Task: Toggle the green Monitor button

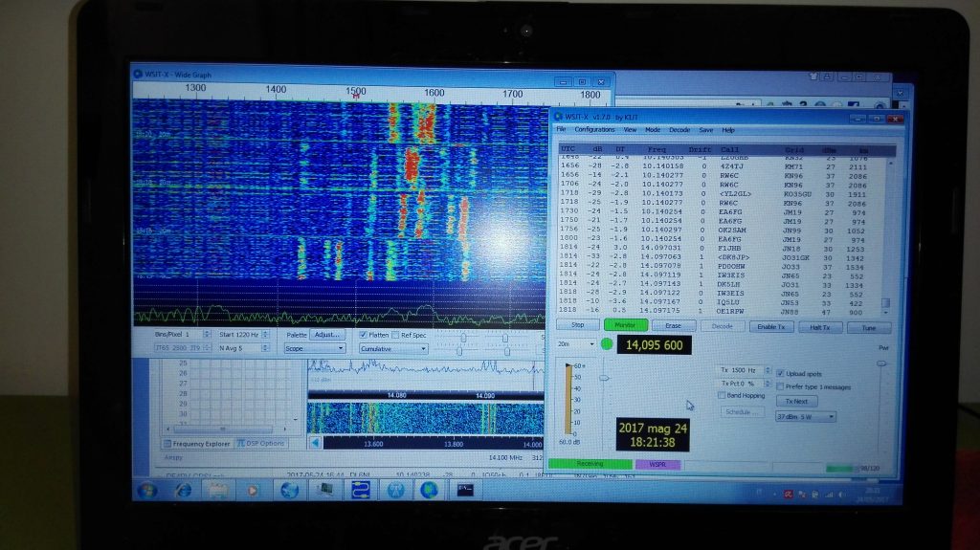Action: point(624,325)
